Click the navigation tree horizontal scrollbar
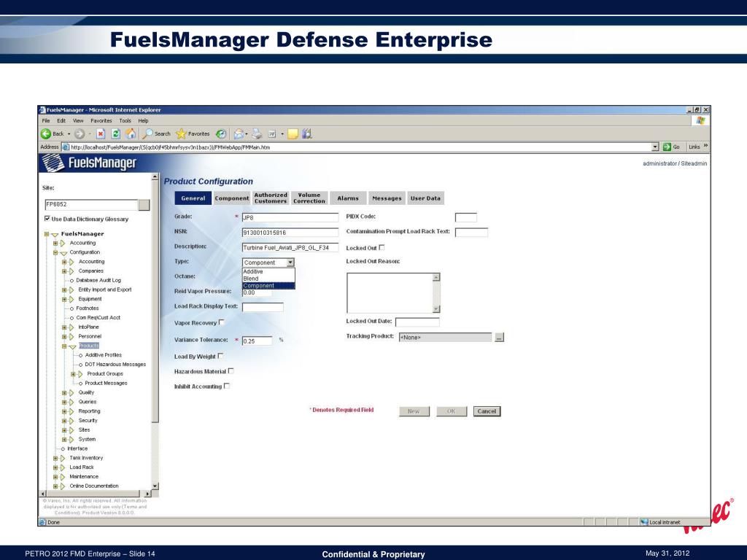Screen dimensions: 747x560 point(95,494)
